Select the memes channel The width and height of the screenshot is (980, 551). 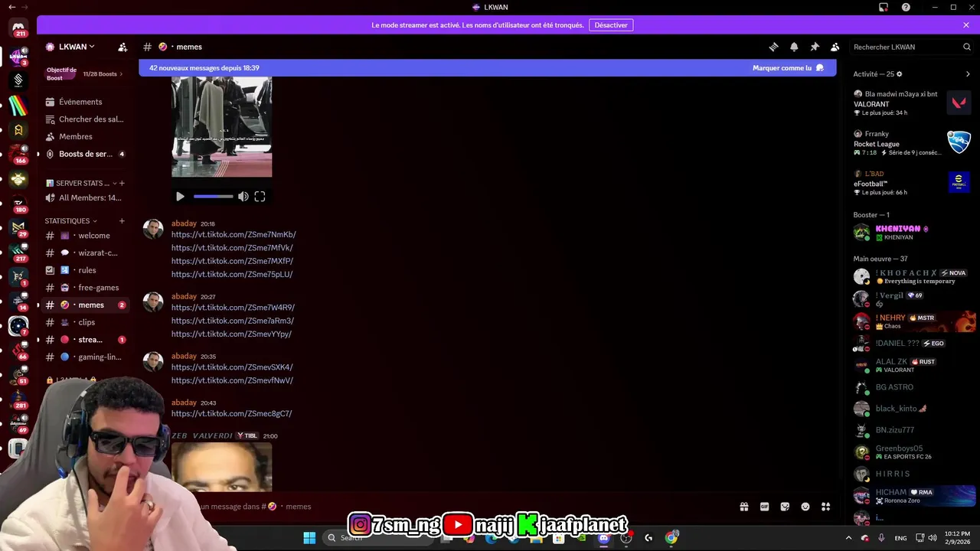click(84, 305)
